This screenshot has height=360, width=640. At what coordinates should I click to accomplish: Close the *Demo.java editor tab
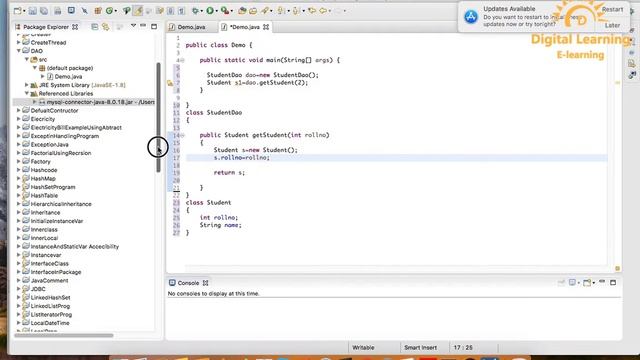[266, 27]
